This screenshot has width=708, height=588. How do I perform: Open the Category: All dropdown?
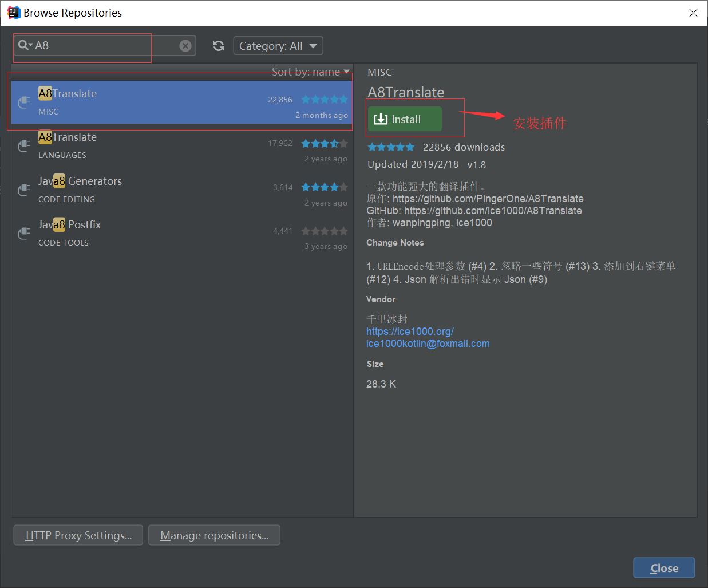[278, 46]
